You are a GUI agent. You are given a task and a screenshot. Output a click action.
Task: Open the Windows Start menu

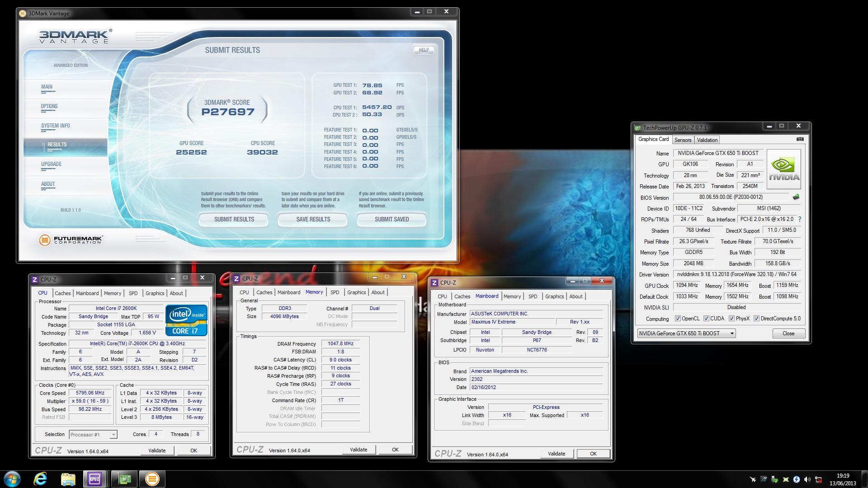click(x=12, y=479)
